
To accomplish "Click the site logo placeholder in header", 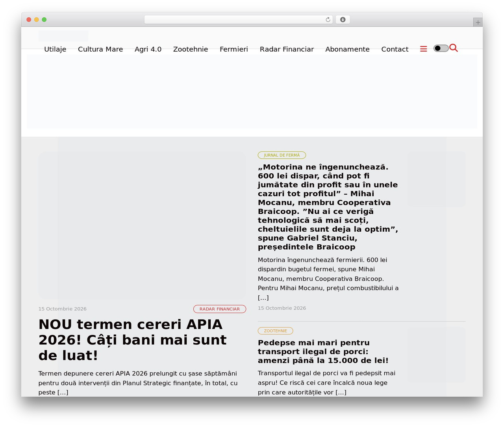I will coord(63,36).
